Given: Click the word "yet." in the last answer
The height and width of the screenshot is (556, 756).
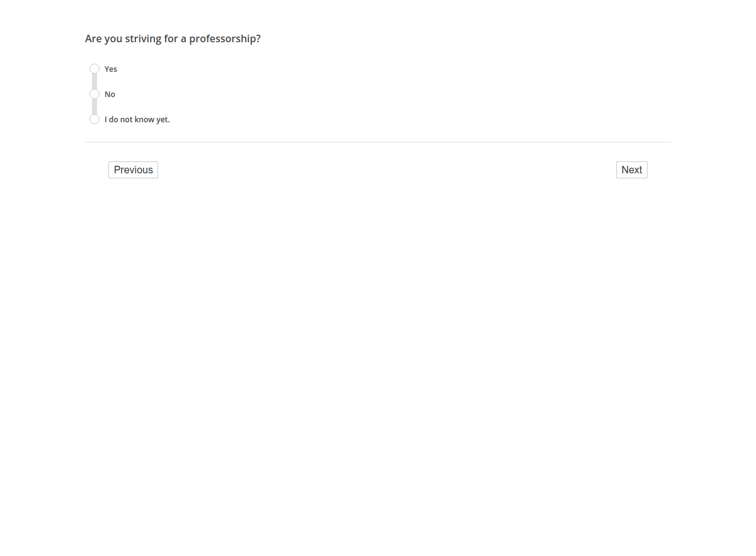Looking at the screenshot, I should pyautogui.click(x=163, y=120).
